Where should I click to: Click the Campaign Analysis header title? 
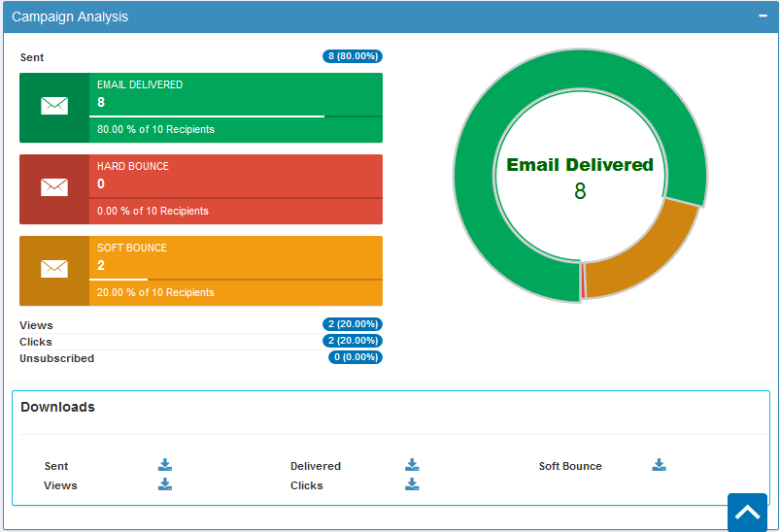[70, 17]
